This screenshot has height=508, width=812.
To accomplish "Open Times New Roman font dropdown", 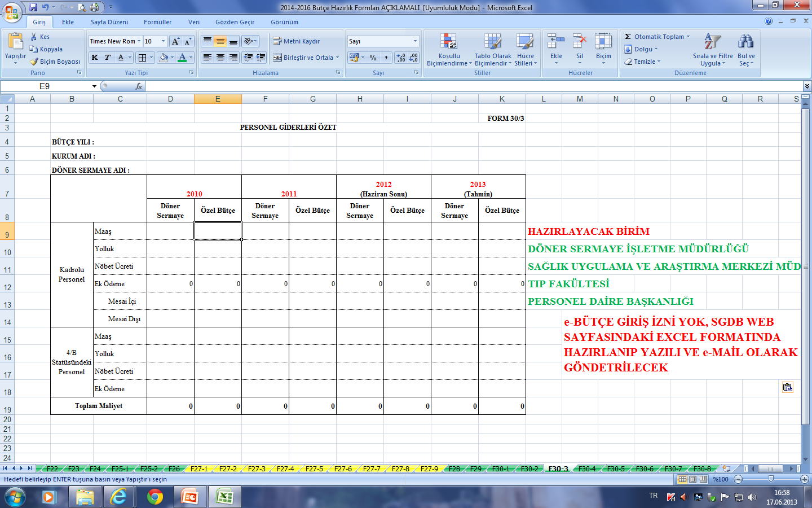I will [139, 41].
